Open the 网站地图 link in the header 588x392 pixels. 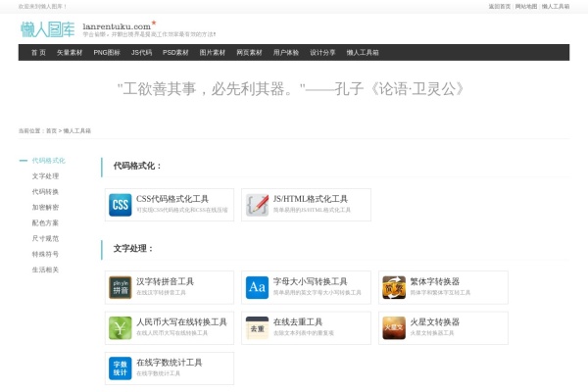pos(525,6)
